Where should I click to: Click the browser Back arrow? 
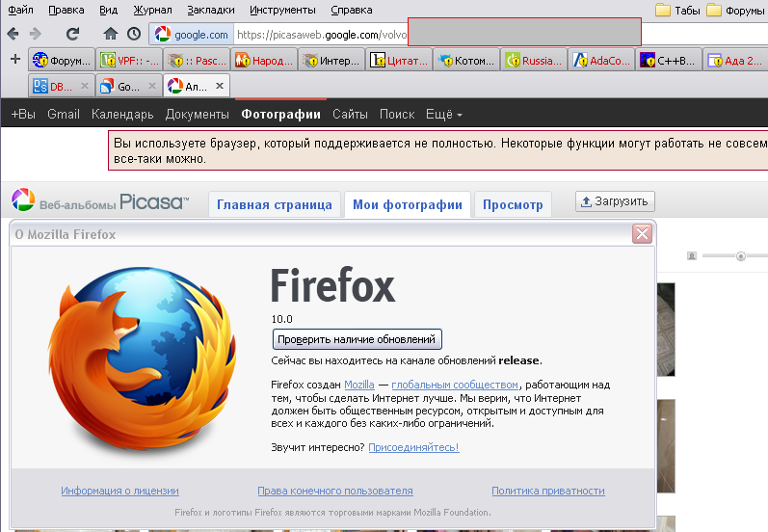(x=13, y=34)
